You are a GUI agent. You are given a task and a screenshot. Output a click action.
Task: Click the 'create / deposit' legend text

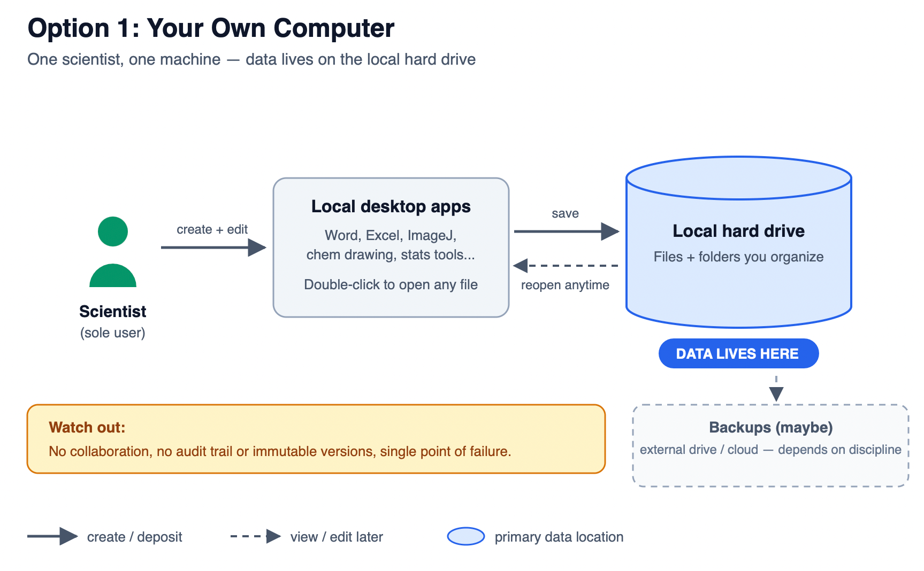135,537
